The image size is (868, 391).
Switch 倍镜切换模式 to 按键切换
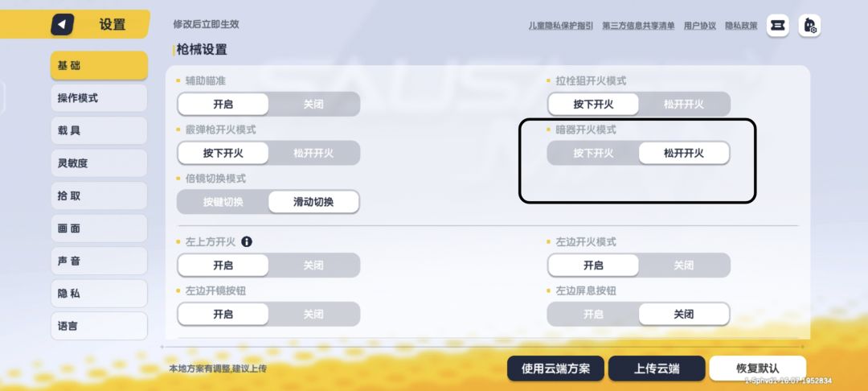(x=223, y=202)
